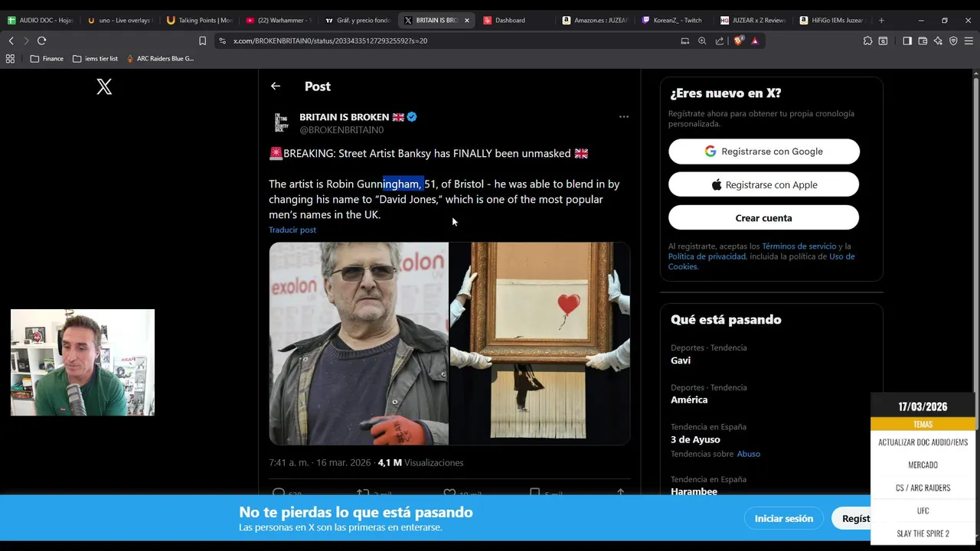Open Brave Shields lion icon
Image resolution: width=980 pixels, height=551 pixels.
click(738, 41)
